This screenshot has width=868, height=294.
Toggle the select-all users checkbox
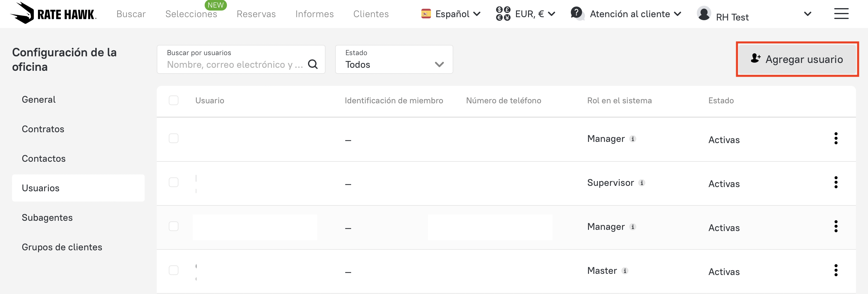click(174, 100)
